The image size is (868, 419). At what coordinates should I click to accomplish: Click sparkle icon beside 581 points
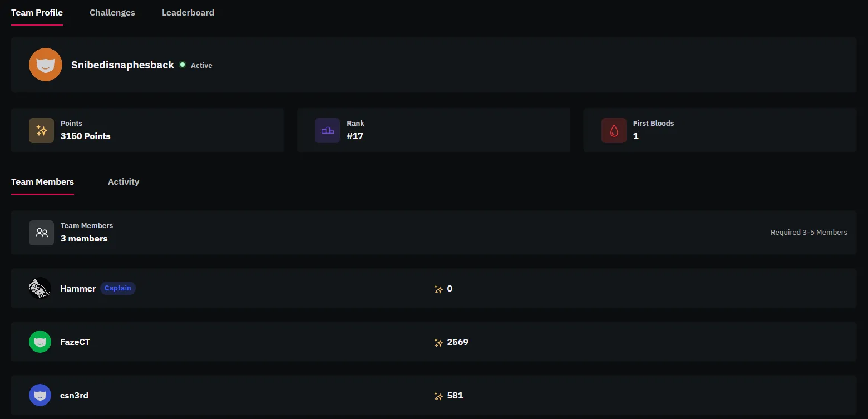tap(438, 396)
